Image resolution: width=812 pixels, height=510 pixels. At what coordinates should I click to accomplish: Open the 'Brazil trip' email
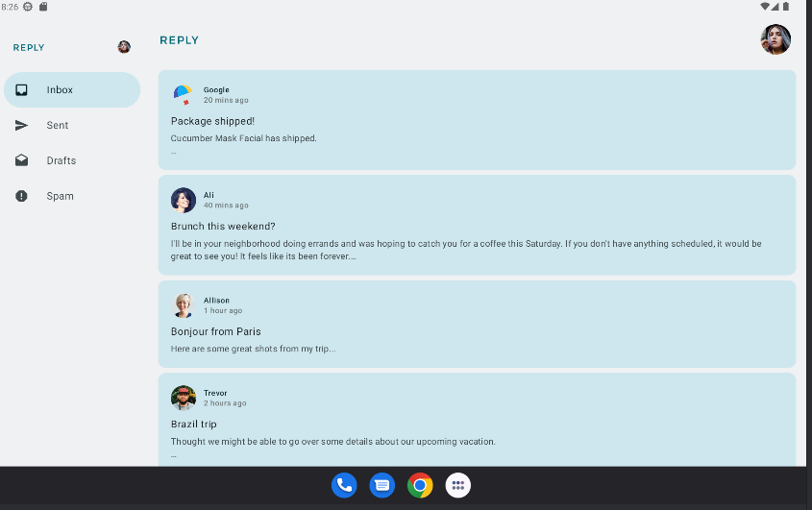[477, 420]
